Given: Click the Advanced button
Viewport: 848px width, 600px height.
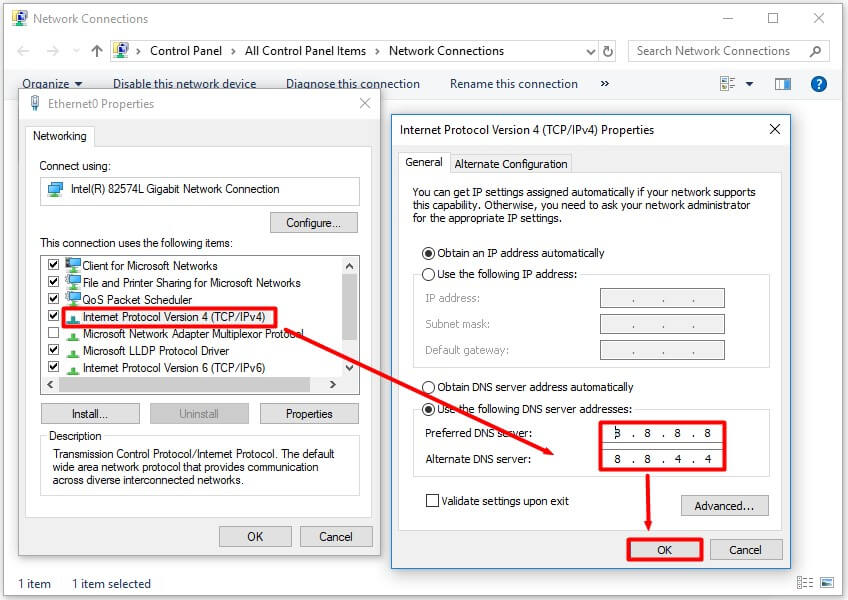Looking at the screenshot, I should 724,506.
